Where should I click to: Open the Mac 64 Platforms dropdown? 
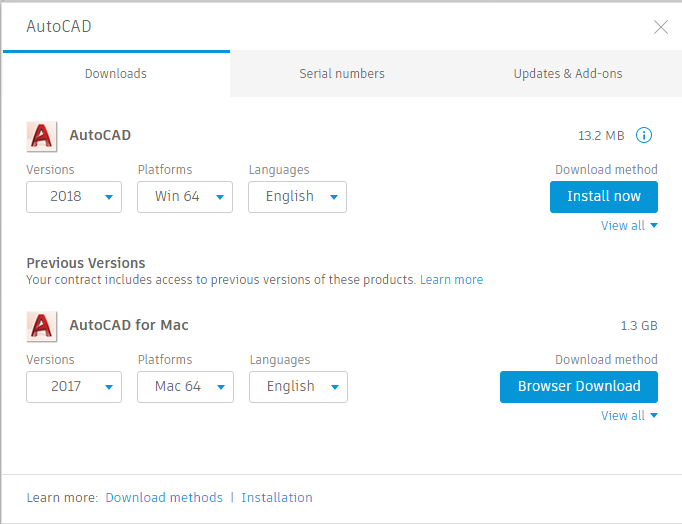click(185, 387)
